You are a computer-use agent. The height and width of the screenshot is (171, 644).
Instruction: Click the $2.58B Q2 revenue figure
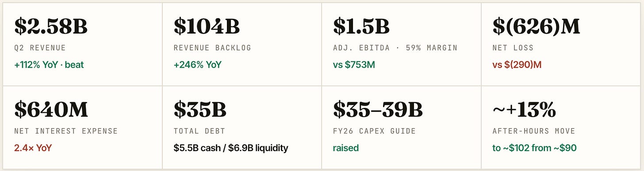coord(51,27)
